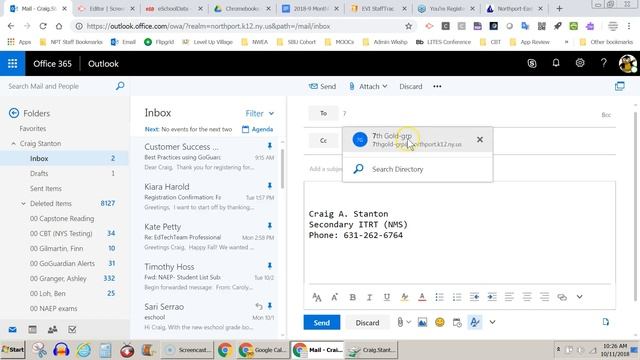The image size is (640, 360).
Task: Toggle underline formatting
Action: pyautogui.click(x=387, y=297)
